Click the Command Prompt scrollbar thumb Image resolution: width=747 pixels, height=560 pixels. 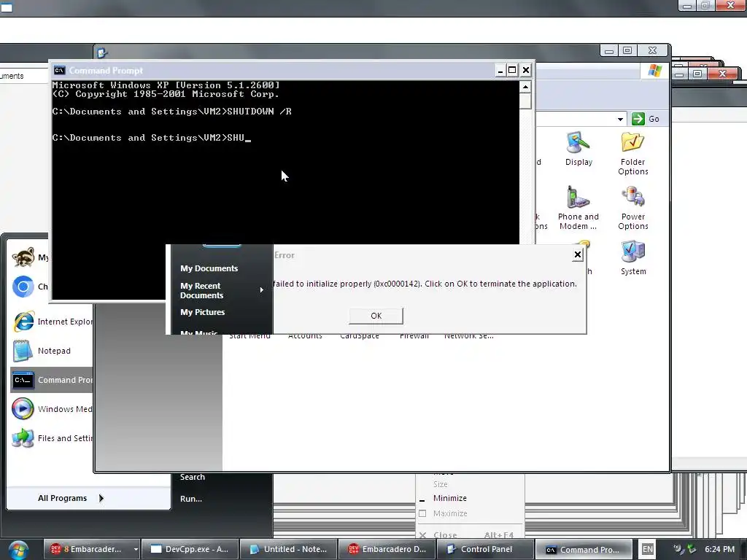coord(525,101)
